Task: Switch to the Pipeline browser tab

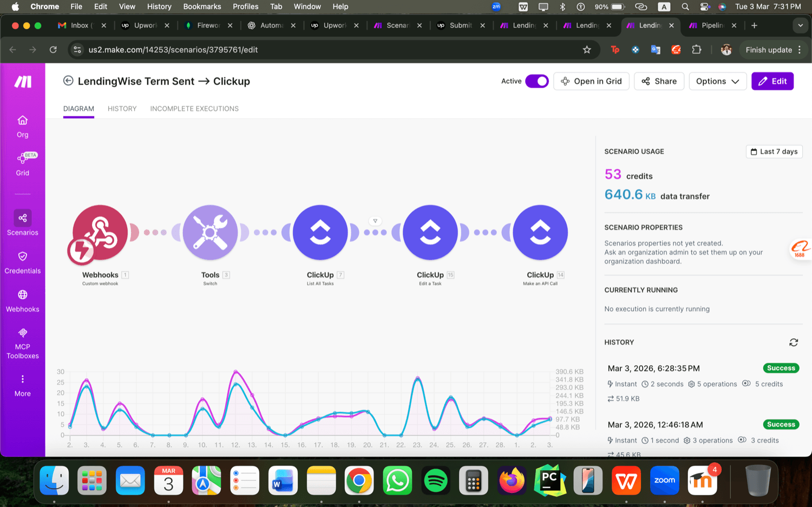Action: [x=712, y=25]
